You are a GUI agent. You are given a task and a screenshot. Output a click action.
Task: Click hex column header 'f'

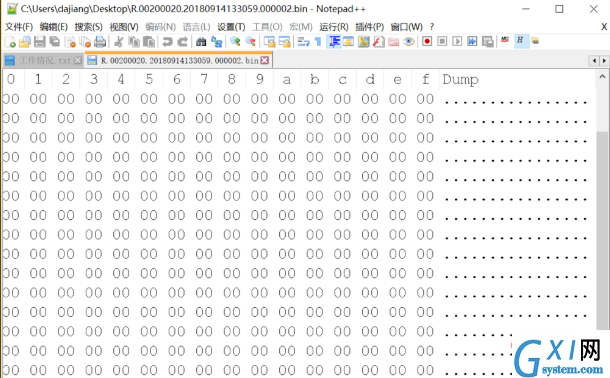pyautogui.click(x=425, y=79)
